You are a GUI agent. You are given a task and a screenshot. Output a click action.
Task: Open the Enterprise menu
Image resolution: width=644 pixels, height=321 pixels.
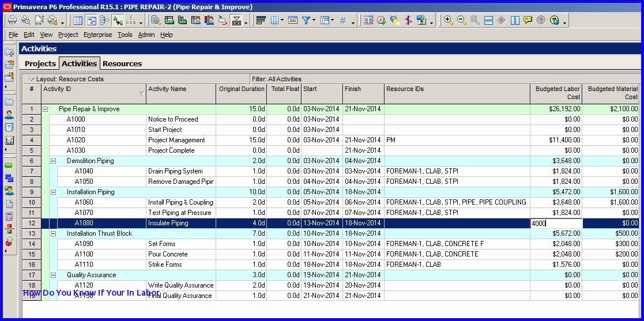97,35
